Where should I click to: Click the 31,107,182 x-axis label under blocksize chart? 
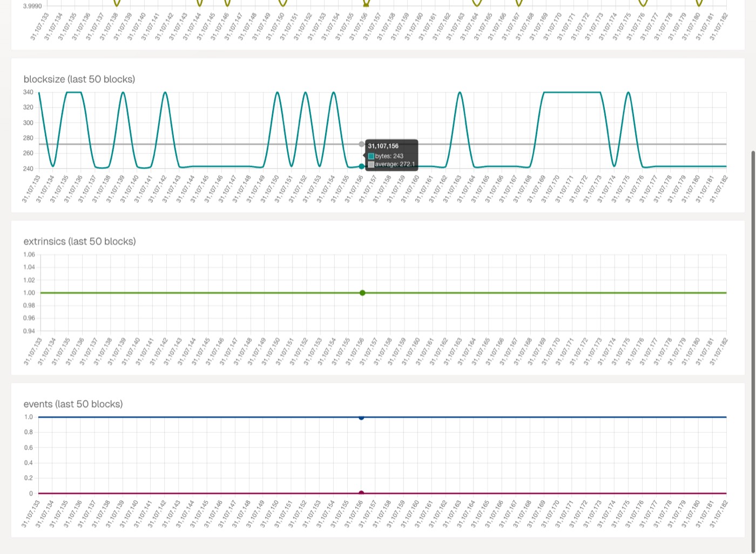coord(719,189)
